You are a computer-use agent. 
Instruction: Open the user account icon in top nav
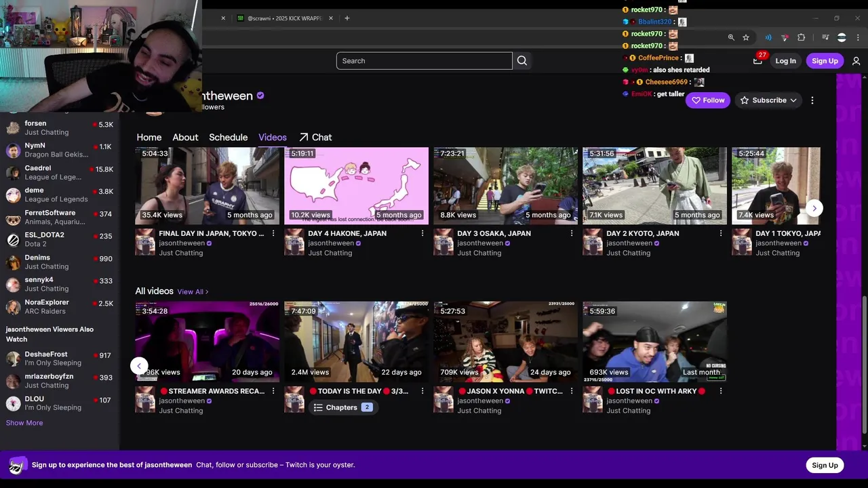pyautogui.click(x=856, y=61)
